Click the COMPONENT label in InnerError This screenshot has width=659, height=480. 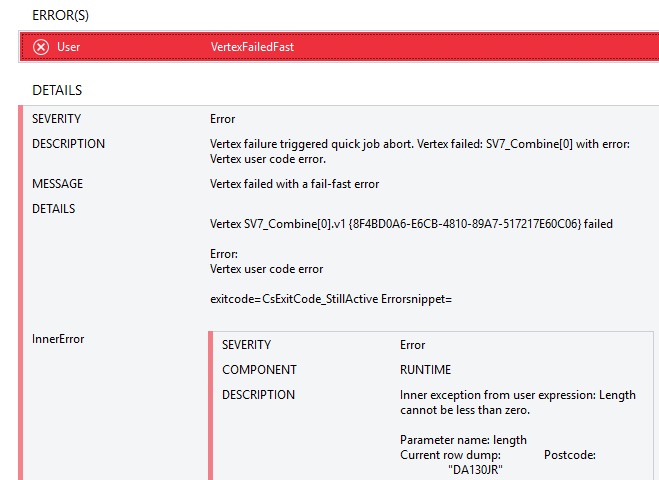point(259,370)
